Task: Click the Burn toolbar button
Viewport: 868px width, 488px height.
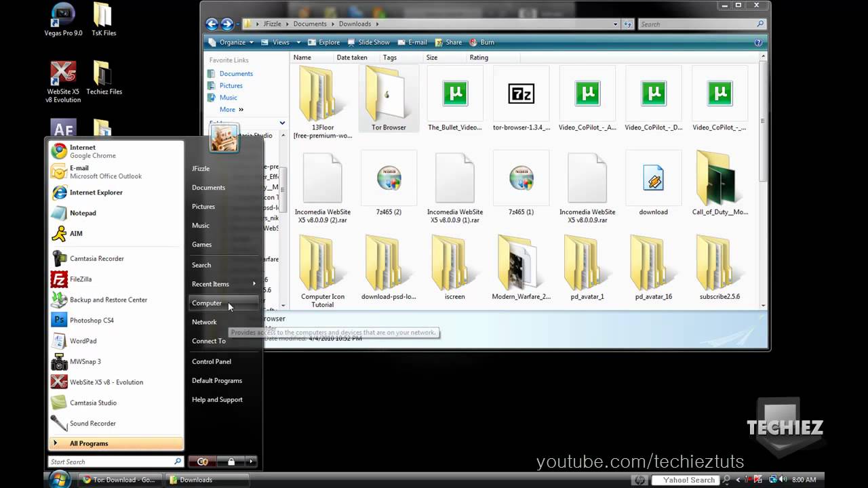Action: (x=481, y=42)
